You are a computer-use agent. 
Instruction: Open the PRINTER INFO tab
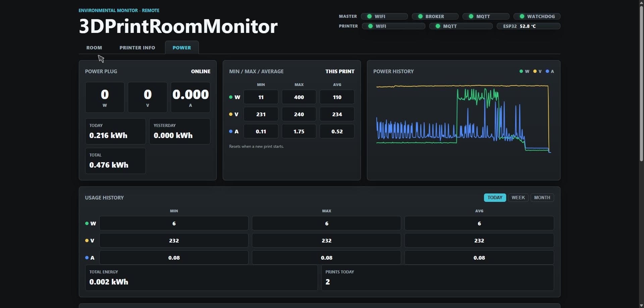click(x=137, y=48)
